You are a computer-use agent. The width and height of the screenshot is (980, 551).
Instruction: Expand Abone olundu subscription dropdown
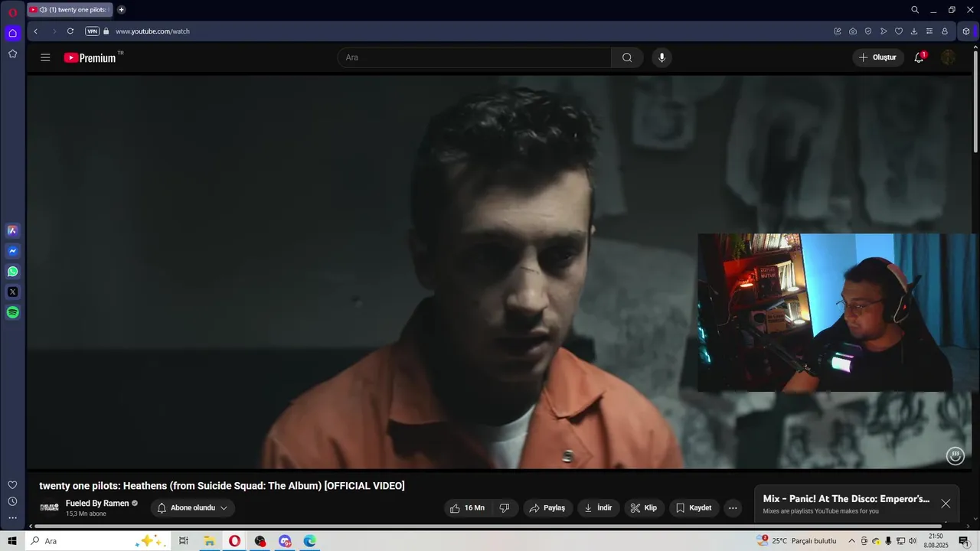pos(193,508)
